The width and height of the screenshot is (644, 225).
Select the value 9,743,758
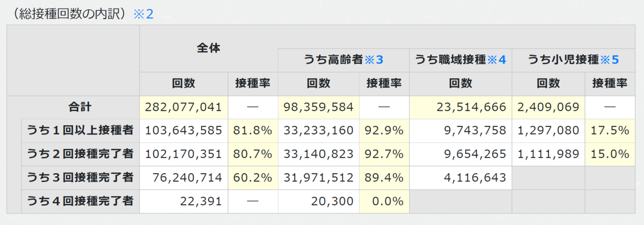point(476,131)
